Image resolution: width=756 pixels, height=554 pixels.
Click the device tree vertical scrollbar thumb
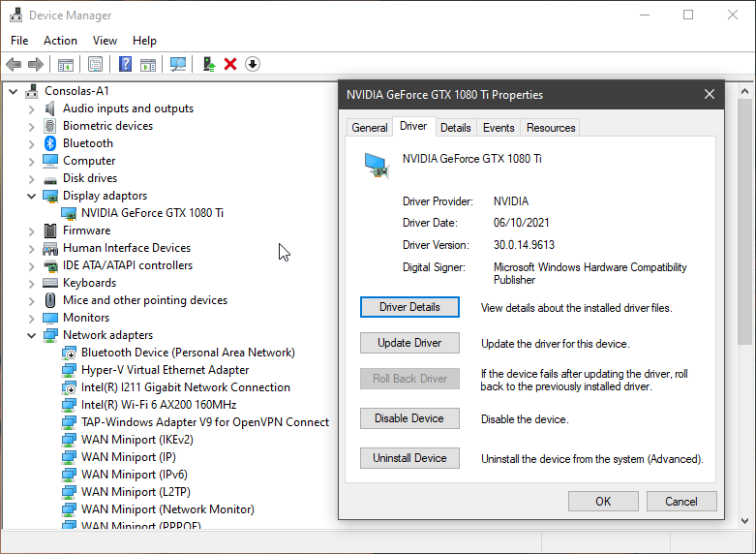[745, 222]
